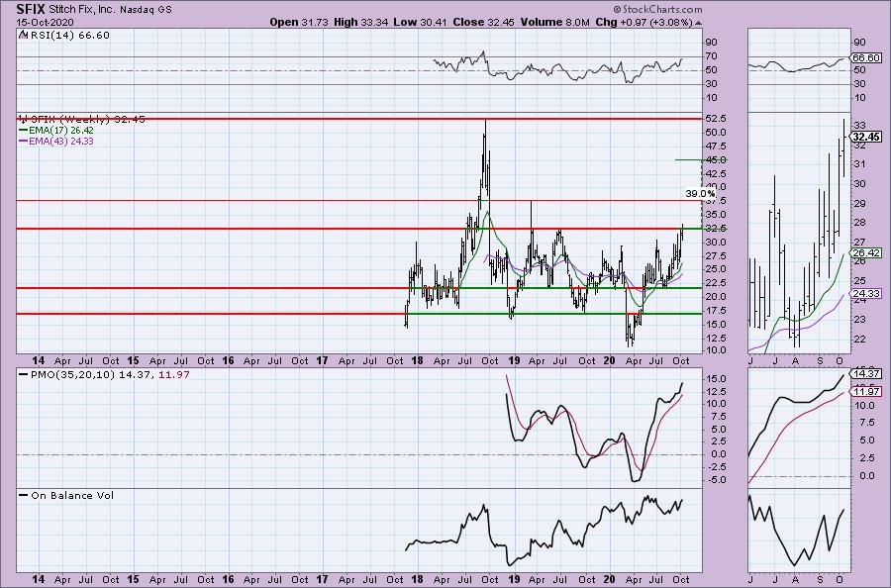Click the black PMO legend line swatch
The height and width of the screenshot is (588, 891).
tap(24, 375)
